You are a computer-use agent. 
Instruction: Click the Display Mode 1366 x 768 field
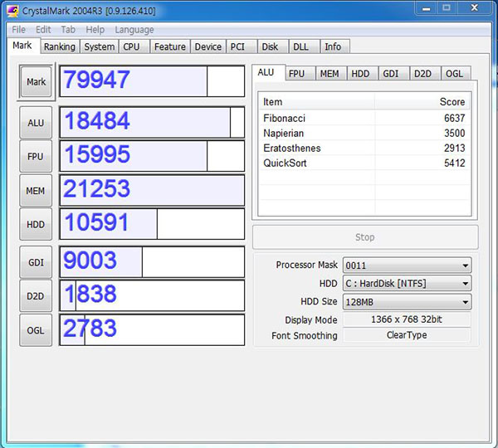tap(407, 319)
